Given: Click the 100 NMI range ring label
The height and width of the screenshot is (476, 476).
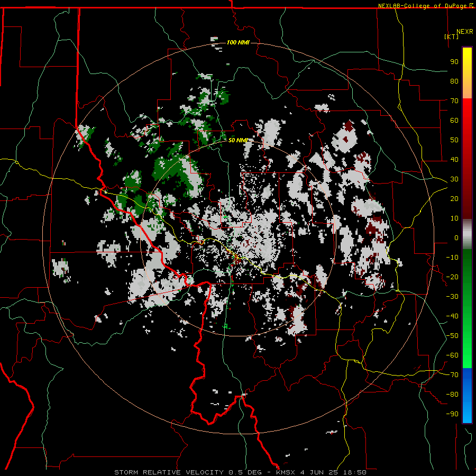Looking at the screenshot, I should 238,42.
